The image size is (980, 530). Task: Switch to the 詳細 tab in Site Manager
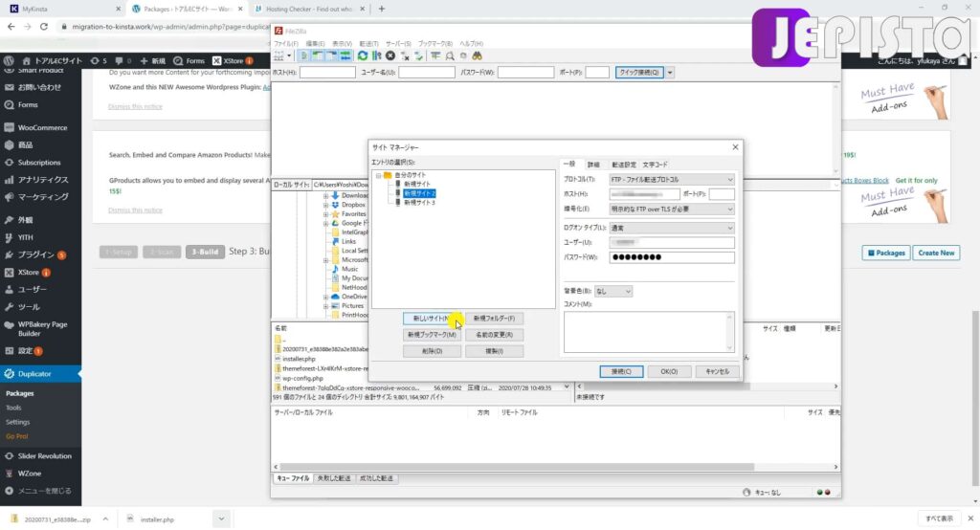click(x=593, y=165)
